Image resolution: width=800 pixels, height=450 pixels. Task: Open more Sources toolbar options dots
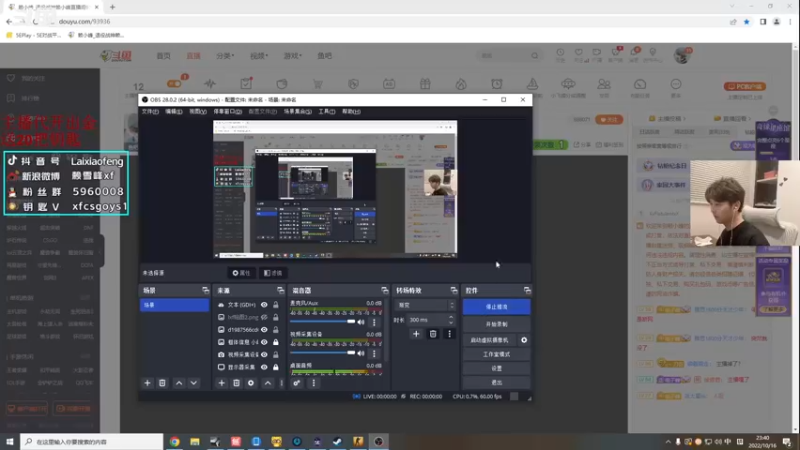tap(281, 383)
